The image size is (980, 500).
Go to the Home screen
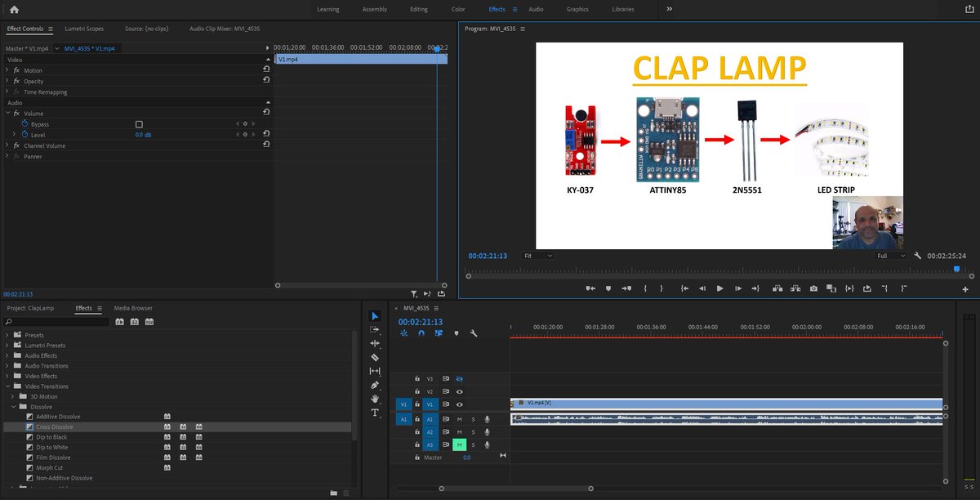pos(14,9)
